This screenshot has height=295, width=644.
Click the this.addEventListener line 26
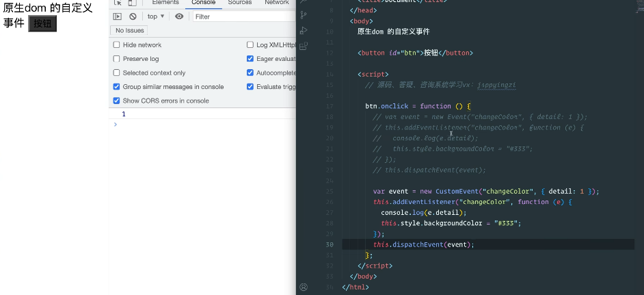tap(472, 202)
